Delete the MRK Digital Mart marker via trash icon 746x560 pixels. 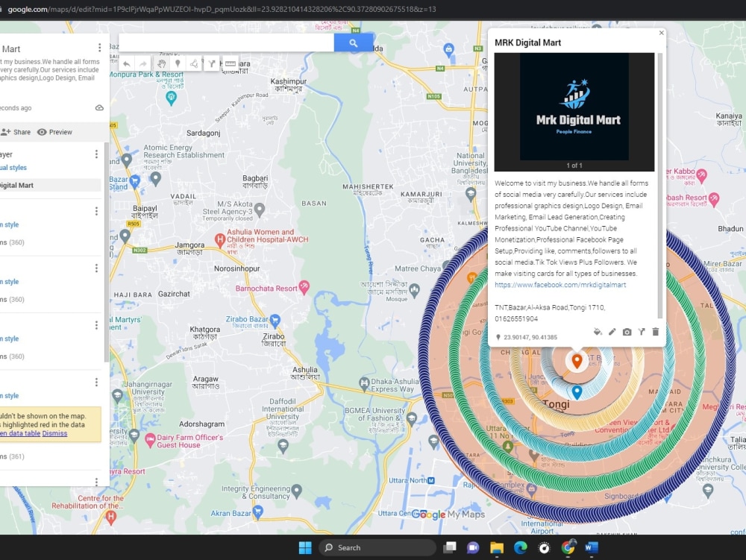(x=655, y=332)
